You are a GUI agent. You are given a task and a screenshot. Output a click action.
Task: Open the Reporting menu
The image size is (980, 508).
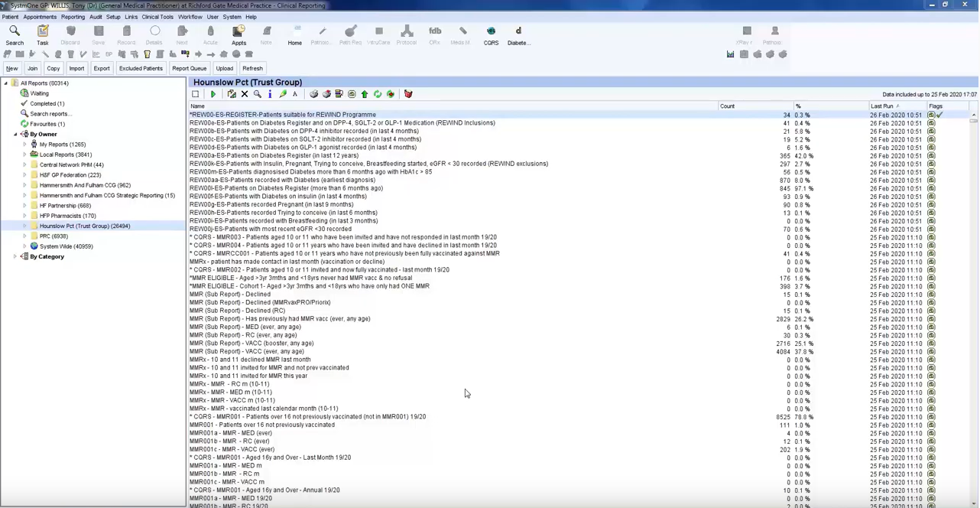tap(73, 17)
